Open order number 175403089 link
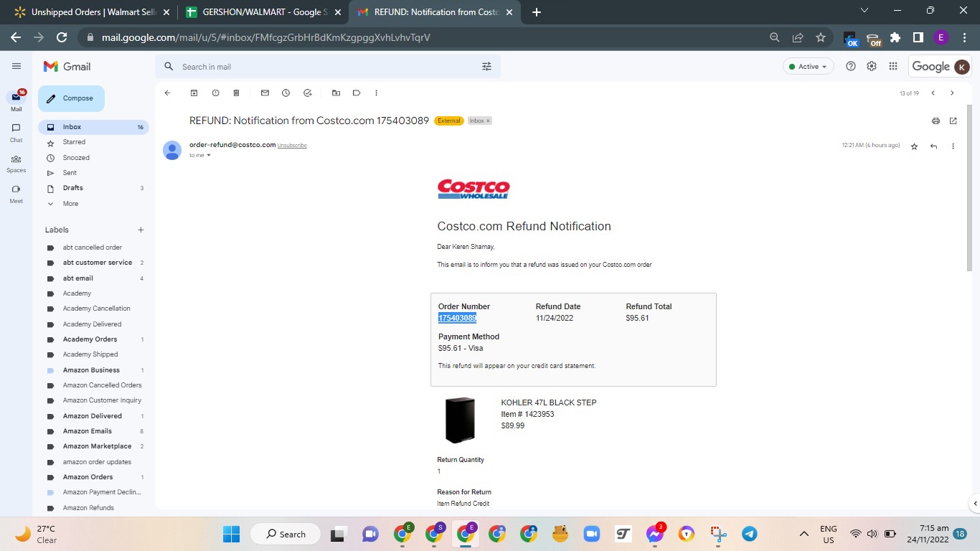The image size is (980, 551). 457,318
